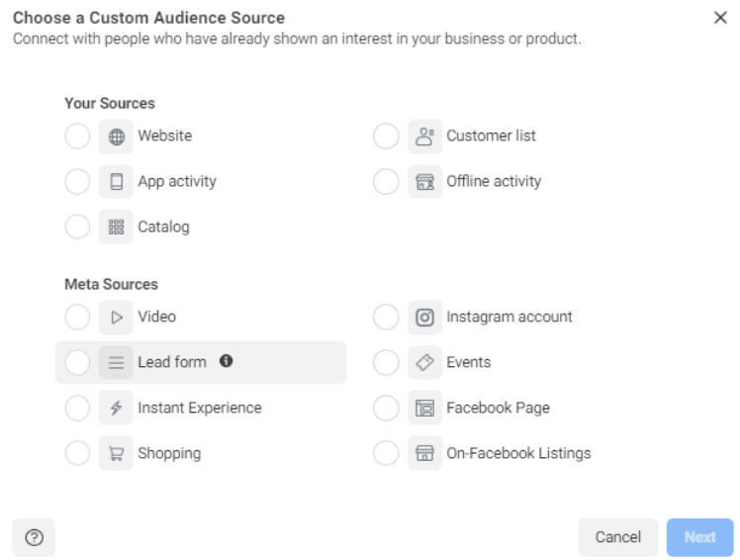Close the Custom Audience Source dialog
Image resolution: width=740 pixels, height=560 pixels.
pos(720,18)
